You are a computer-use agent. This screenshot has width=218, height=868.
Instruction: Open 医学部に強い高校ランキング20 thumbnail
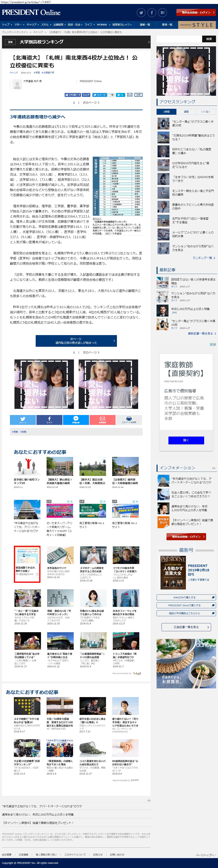27,467
